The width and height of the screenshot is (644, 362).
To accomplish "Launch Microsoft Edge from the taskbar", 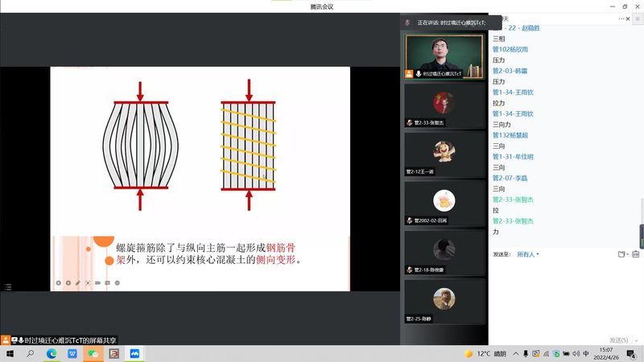I will click(x=52, y=353).
